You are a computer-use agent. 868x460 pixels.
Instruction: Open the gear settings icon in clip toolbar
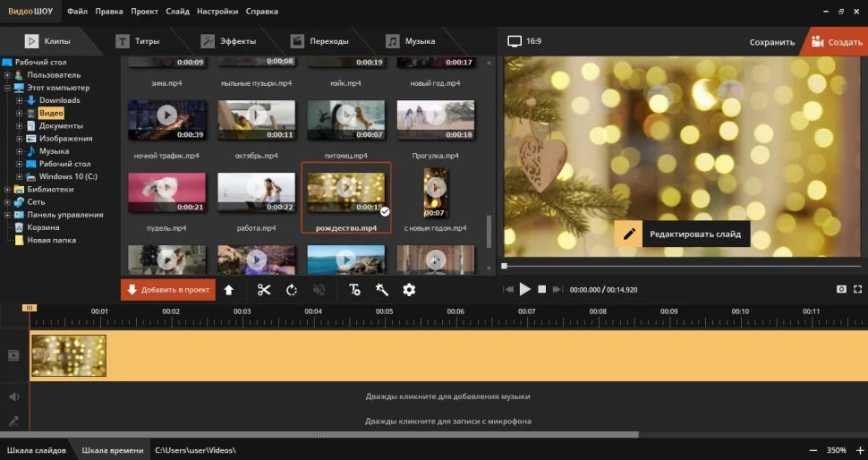pyautogui.click(x=409, y=290)
